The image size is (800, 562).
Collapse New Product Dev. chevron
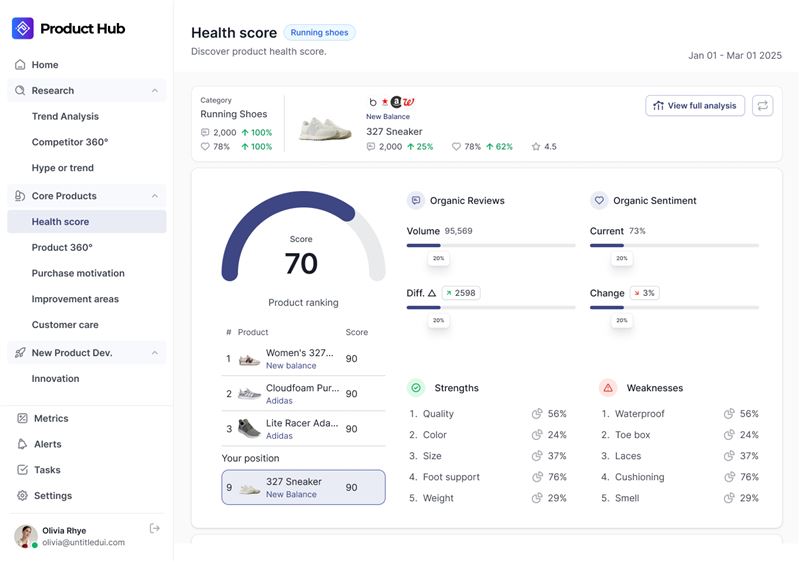tap(155, 353)
